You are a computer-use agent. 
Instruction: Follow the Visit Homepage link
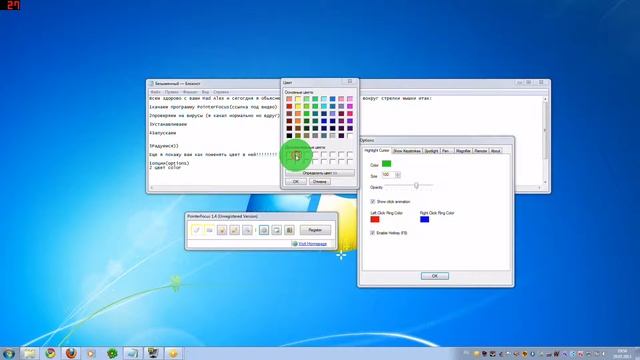(313, 244)
